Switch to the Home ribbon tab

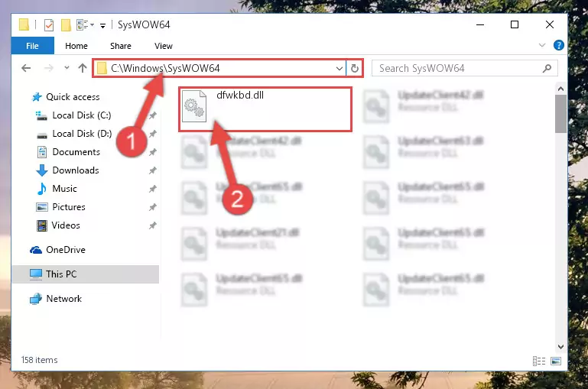[x=76, y=46]
